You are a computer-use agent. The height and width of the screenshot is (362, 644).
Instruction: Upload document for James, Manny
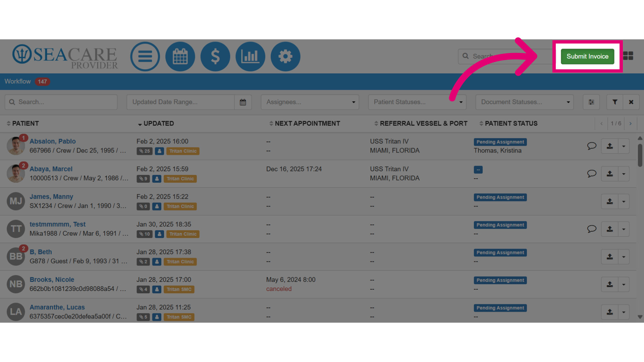610,201
